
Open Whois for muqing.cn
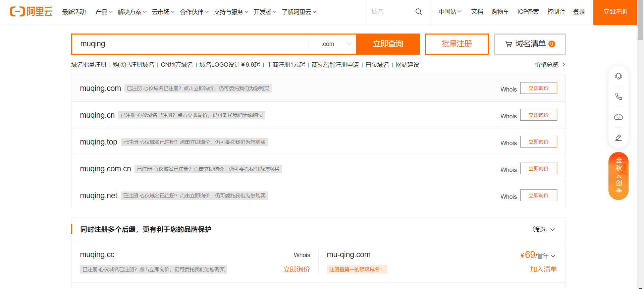pyautogui.click(x=508, y=116)
